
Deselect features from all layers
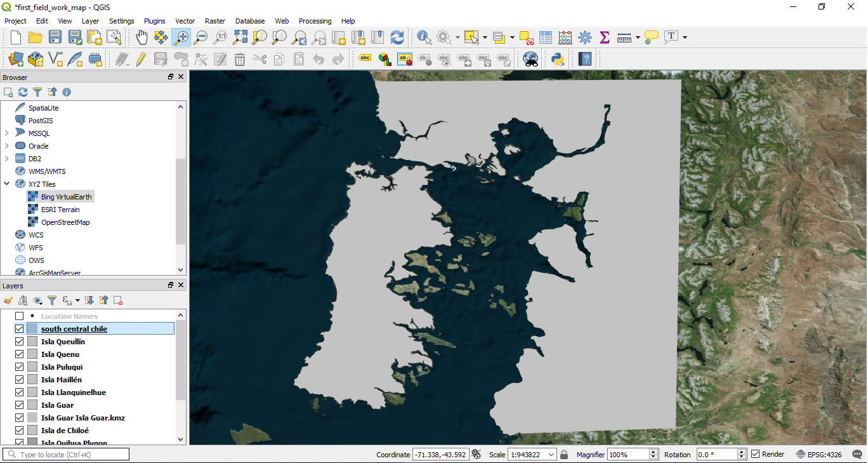point(526,37)
